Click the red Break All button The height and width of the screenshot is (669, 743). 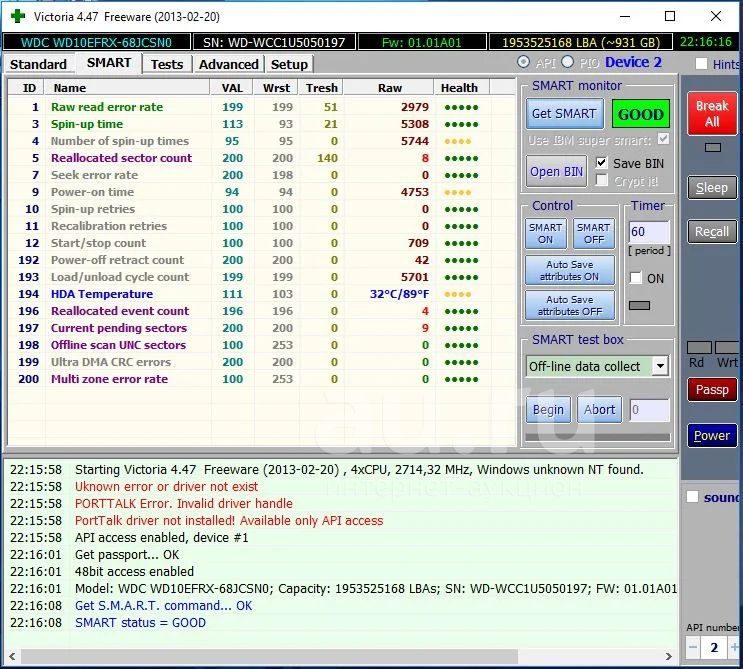(712, 114)
